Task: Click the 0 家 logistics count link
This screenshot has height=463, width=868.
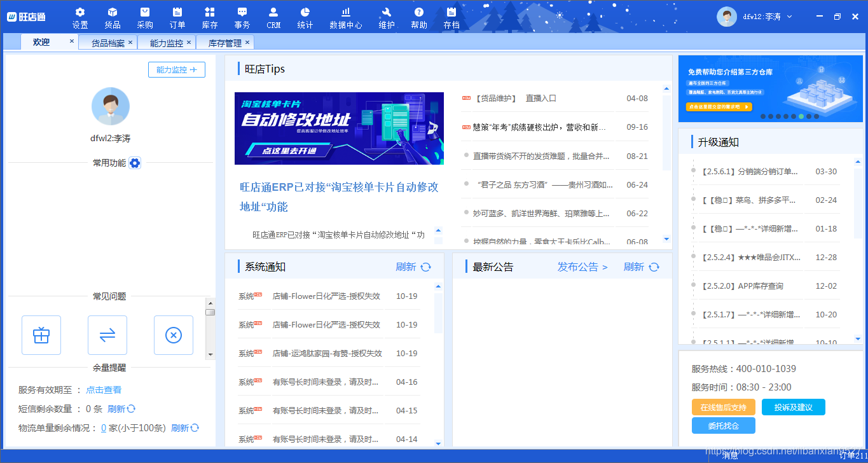Action: pos(104,428)
